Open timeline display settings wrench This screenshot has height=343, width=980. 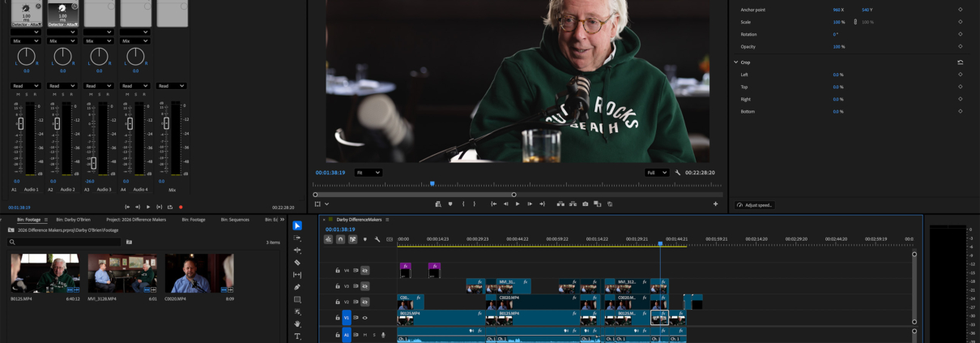[377, 239]
